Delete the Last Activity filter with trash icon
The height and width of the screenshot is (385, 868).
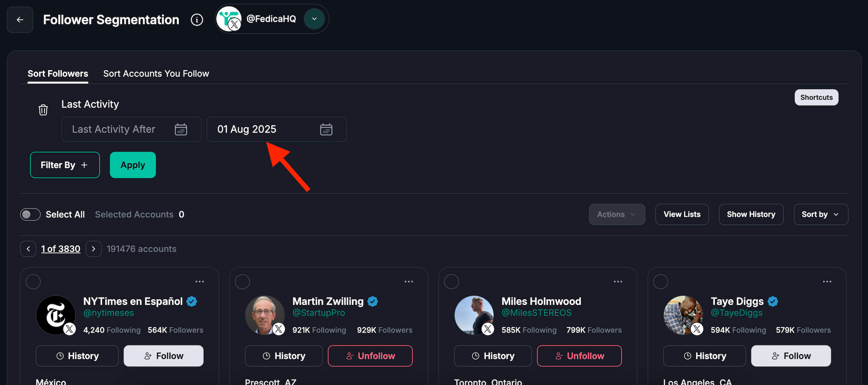pos(43,110)
